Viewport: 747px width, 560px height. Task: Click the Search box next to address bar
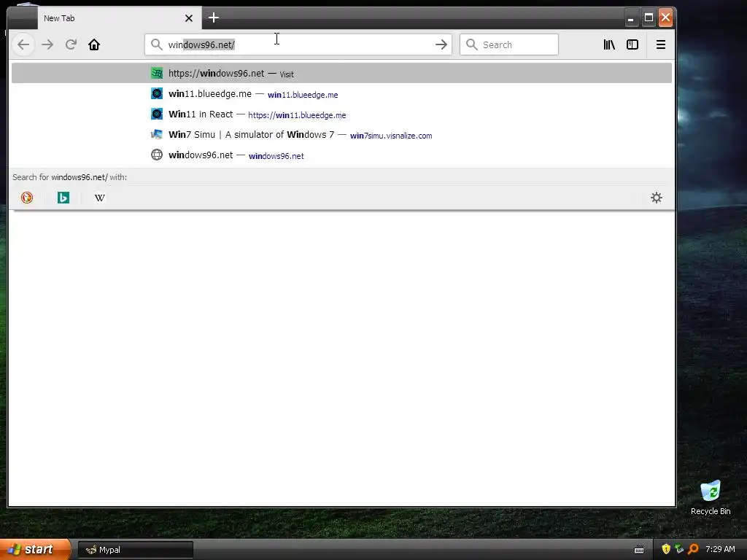point(508,44)
